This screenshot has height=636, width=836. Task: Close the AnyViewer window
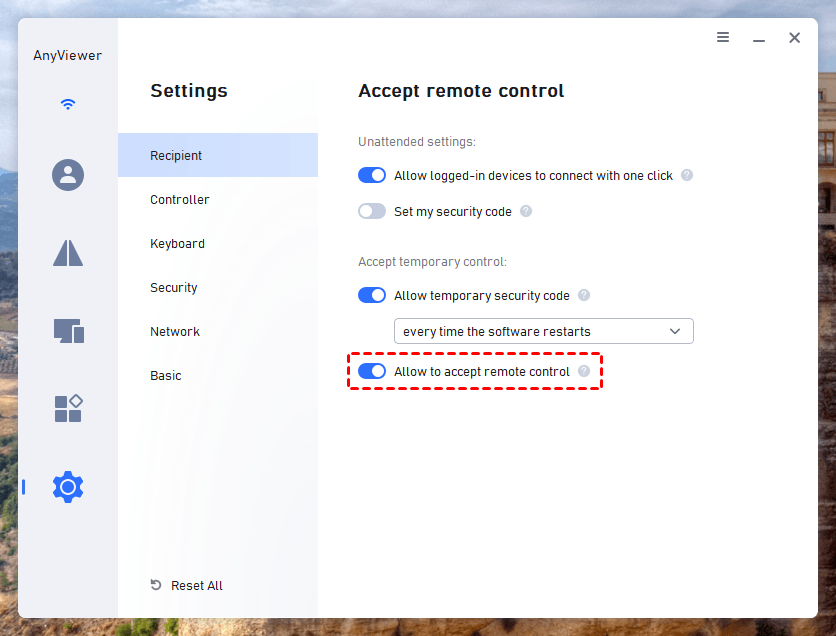pos(794,38)
